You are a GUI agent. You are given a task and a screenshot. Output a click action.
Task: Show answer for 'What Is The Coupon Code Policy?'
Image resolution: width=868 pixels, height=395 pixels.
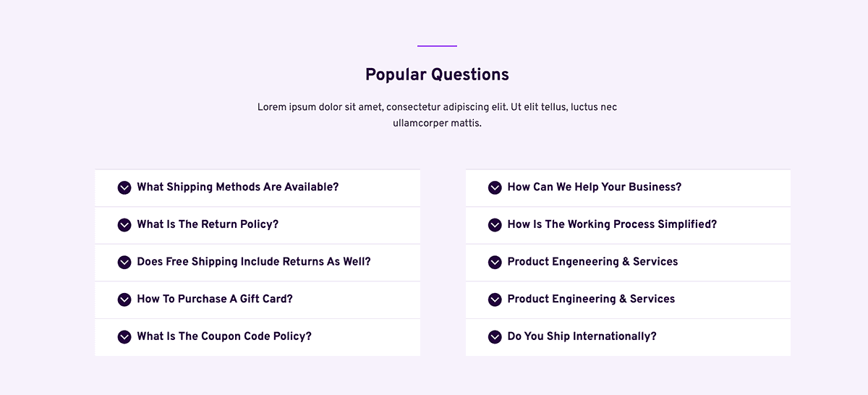pyautogui.click(x=258, y=337)
